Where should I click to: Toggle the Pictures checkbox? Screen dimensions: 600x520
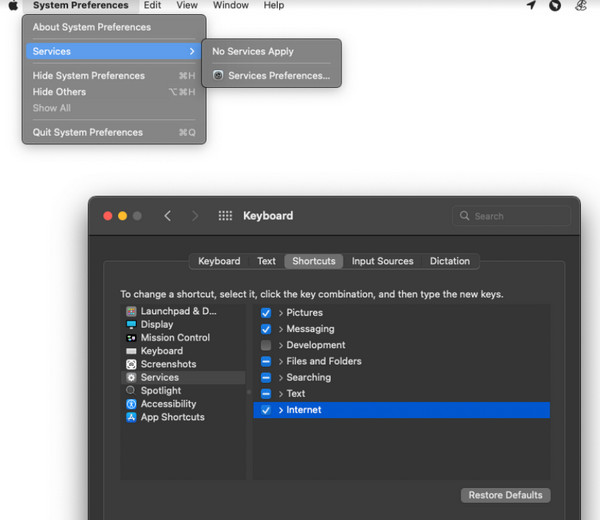point(266,313)
